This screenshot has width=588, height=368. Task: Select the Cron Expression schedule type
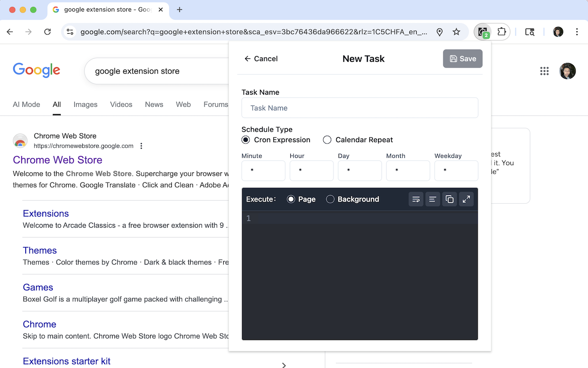(245, 139)
